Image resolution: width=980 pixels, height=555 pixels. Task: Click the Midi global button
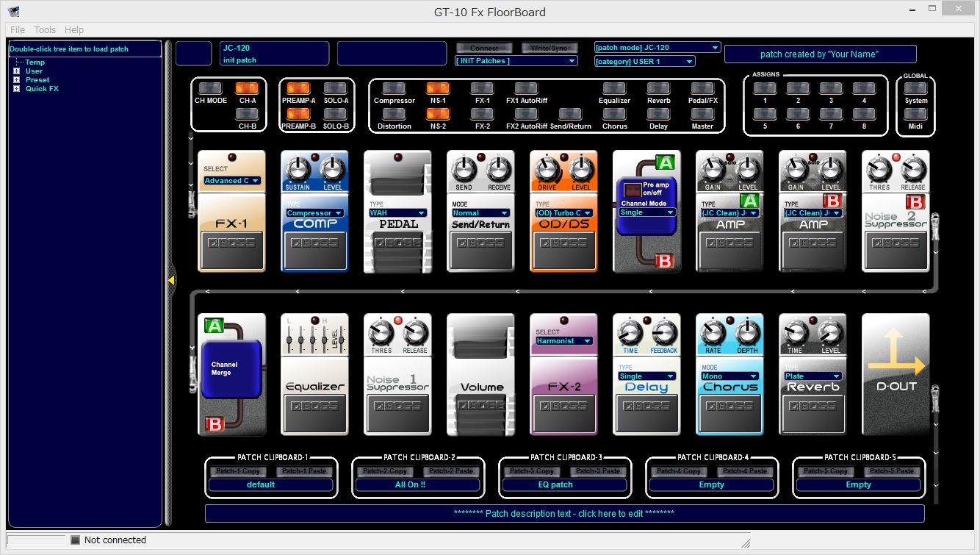(x=915, y=114)
